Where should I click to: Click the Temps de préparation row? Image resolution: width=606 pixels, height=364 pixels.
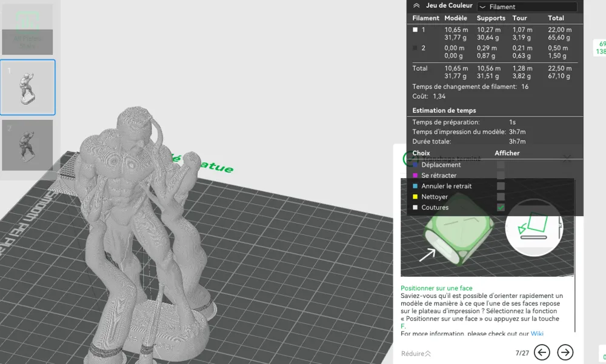coord(464,122)
